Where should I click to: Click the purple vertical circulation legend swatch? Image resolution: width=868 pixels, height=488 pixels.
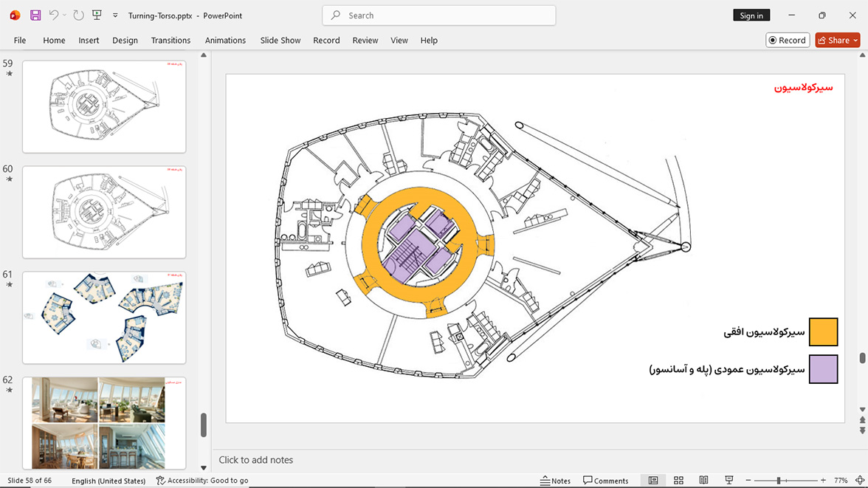pos(823,369)
